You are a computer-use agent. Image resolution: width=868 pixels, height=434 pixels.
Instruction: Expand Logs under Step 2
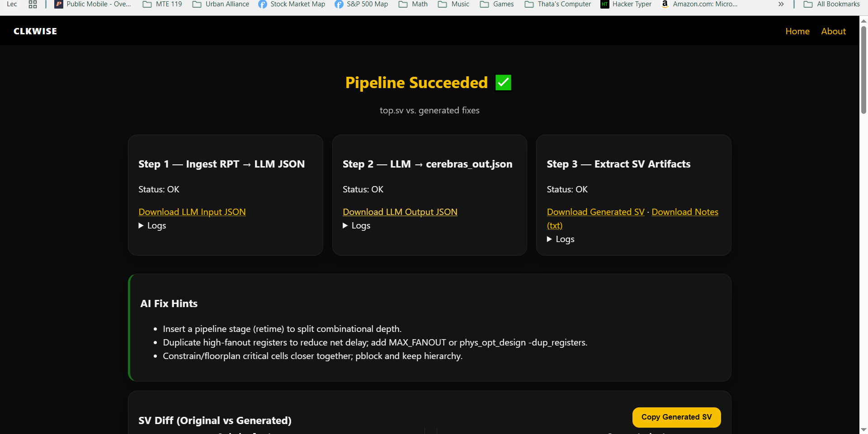357,225
